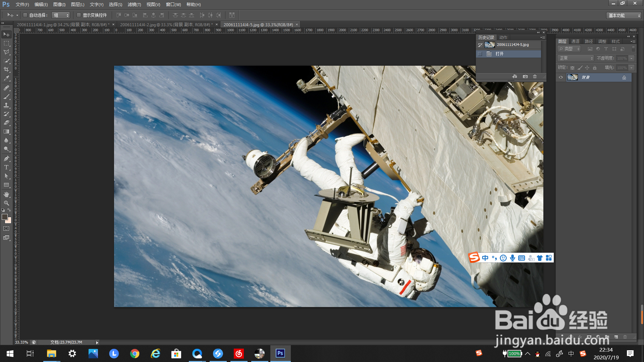Click the foreground color swatch
This screenshot has height=362, width=644.
[5, 217]
